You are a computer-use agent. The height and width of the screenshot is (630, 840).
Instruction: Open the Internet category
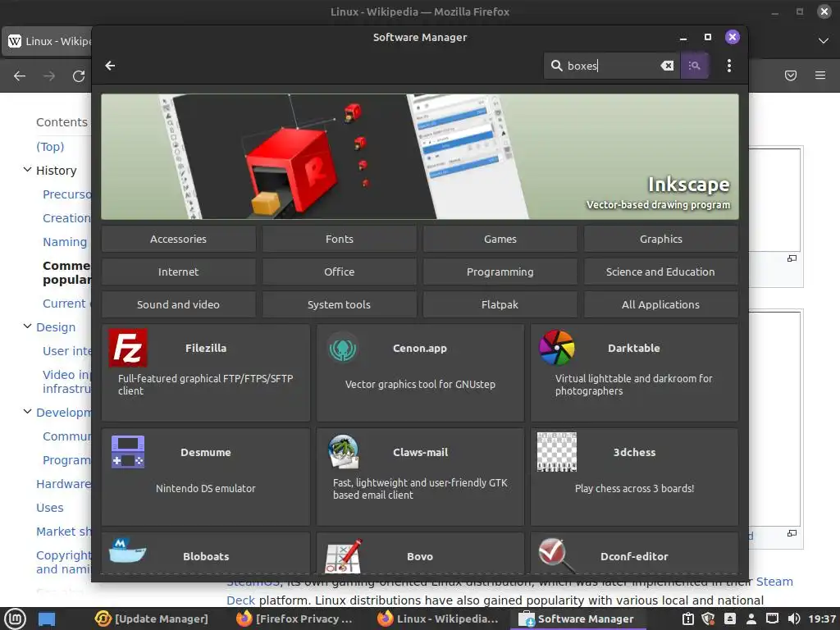tap(178, 272)
